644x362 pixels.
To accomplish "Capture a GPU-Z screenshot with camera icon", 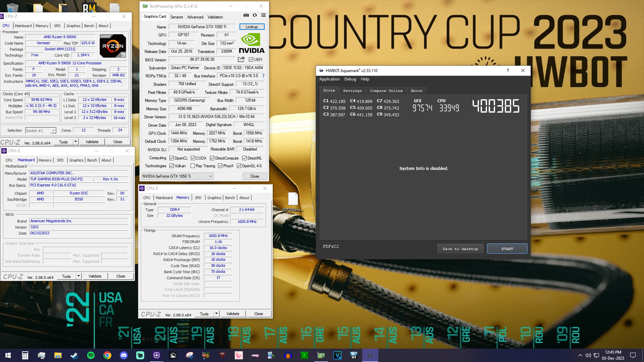I will [x=246, y=15].
